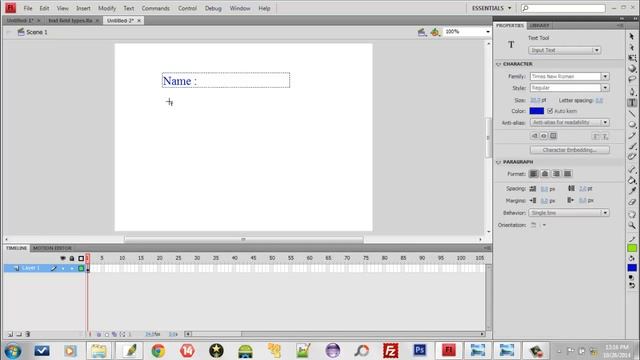
Task: Click the Delete layer trash icon
Action: [x=28, y=334]
